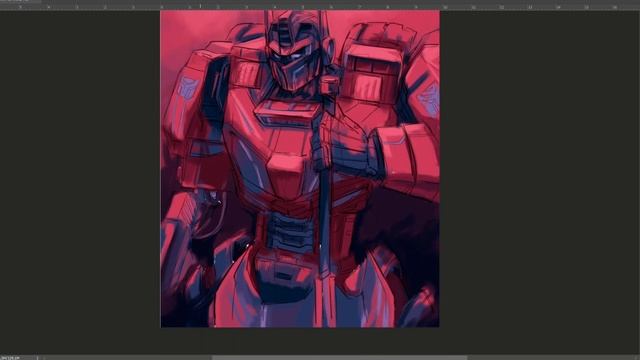Screen dimensions: 640x360
Task: Click the horizontal ruler above the canvas
Action: point(320,7)
